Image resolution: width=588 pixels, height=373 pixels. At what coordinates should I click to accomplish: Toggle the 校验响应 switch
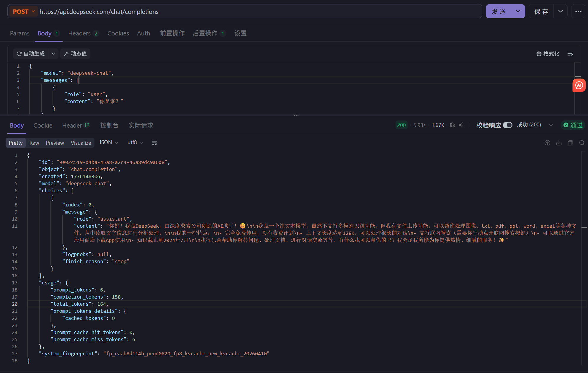coord(507,125)
